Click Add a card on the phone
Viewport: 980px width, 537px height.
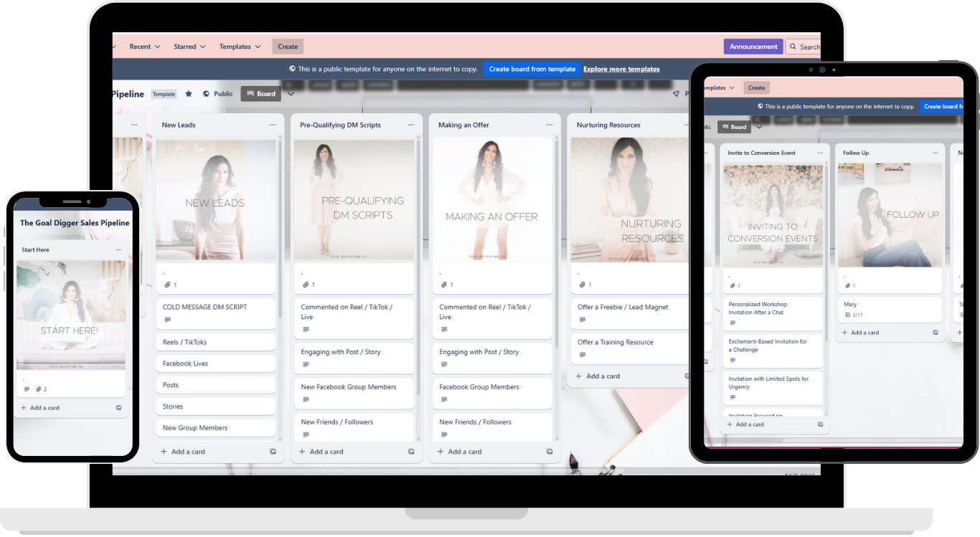coord(40,407)
